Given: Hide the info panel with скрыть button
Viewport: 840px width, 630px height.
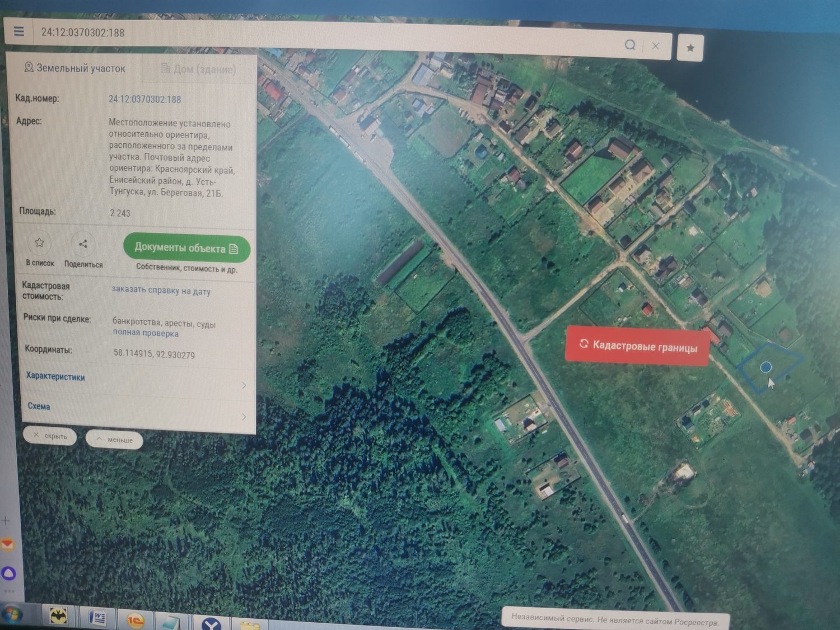Looking at the screenshot, I should click(50, 436).
